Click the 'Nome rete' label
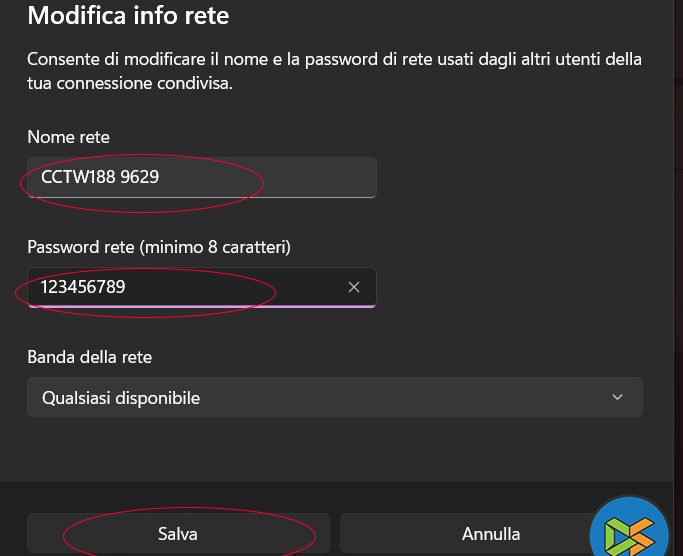This screenshot has height=556, width=683. (68, 137)
